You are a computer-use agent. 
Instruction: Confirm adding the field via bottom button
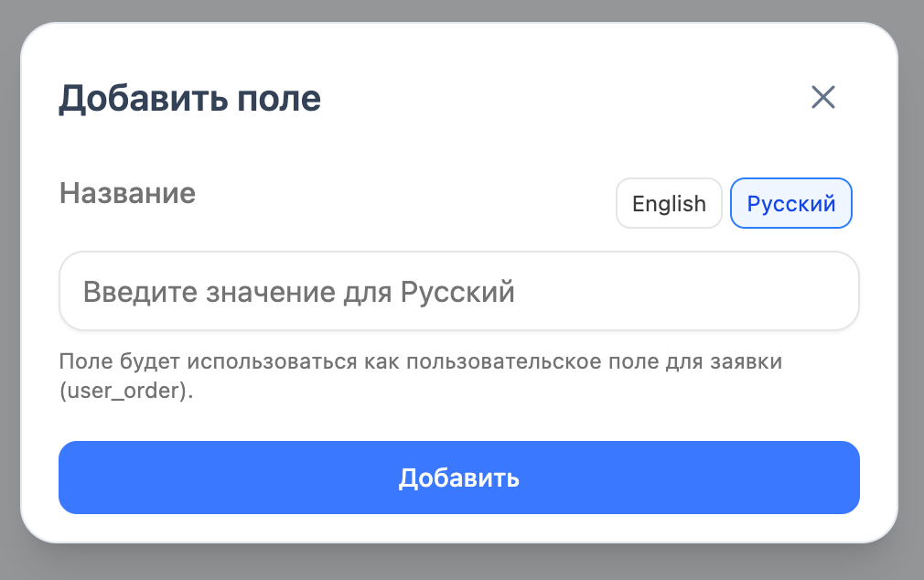[458, 478]
